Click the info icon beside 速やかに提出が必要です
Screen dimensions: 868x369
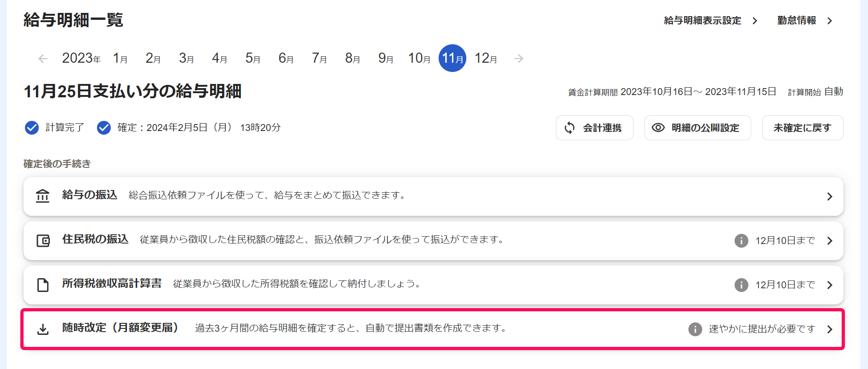click(x=695, y=329)
